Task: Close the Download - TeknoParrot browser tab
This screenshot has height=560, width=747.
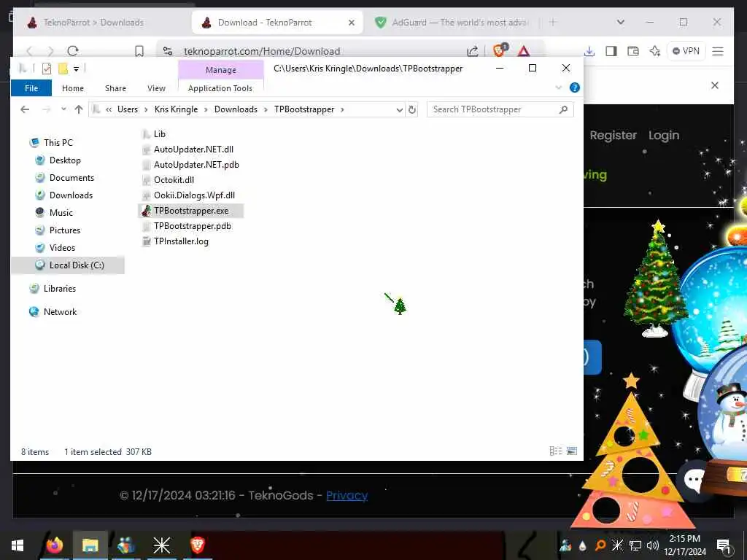Action: coord(352,23)
